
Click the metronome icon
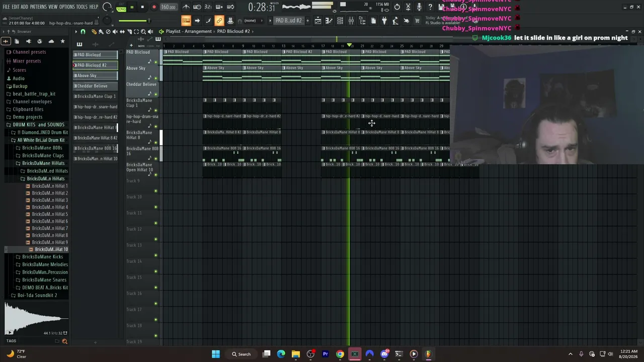pos(186,7)
